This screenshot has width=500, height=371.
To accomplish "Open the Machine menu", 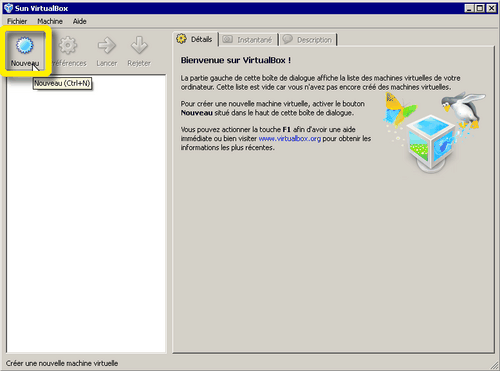I will (x=50, y=21).
